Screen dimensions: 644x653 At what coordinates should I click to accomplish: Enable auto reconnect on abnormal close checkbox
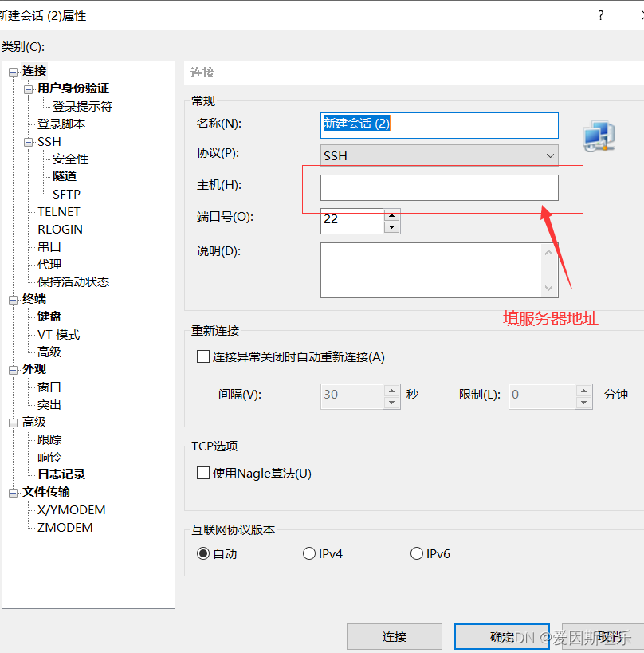point(203,356)
